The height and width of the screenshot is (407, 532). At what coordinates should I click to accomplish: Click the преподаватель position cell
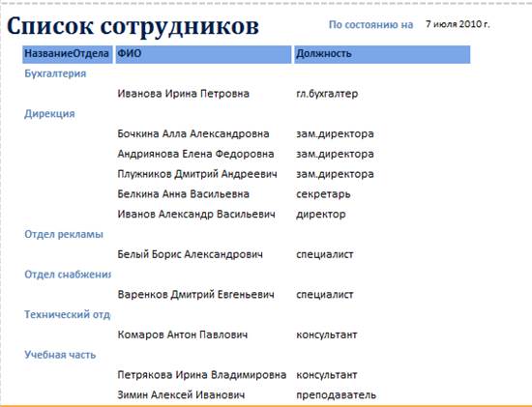point(337,395)
